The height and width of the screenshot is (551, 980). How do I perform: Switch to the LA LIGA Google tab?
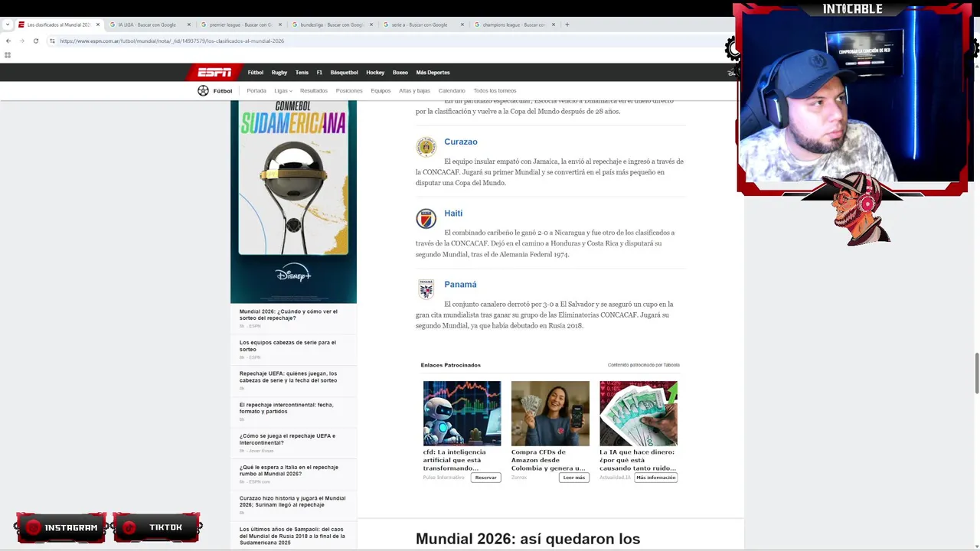tap(150, 24)
